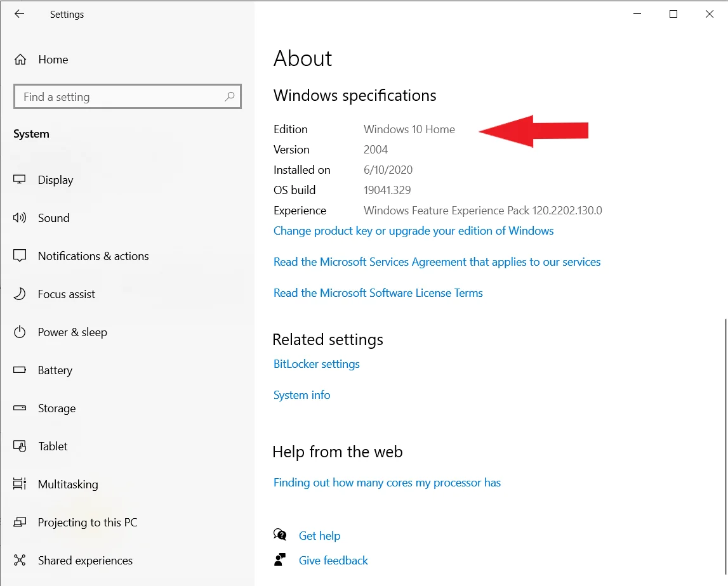The height and width of the screenshot is (586, 728).
Task: Go back with the arrow icon
Action: tap(19, 14)
